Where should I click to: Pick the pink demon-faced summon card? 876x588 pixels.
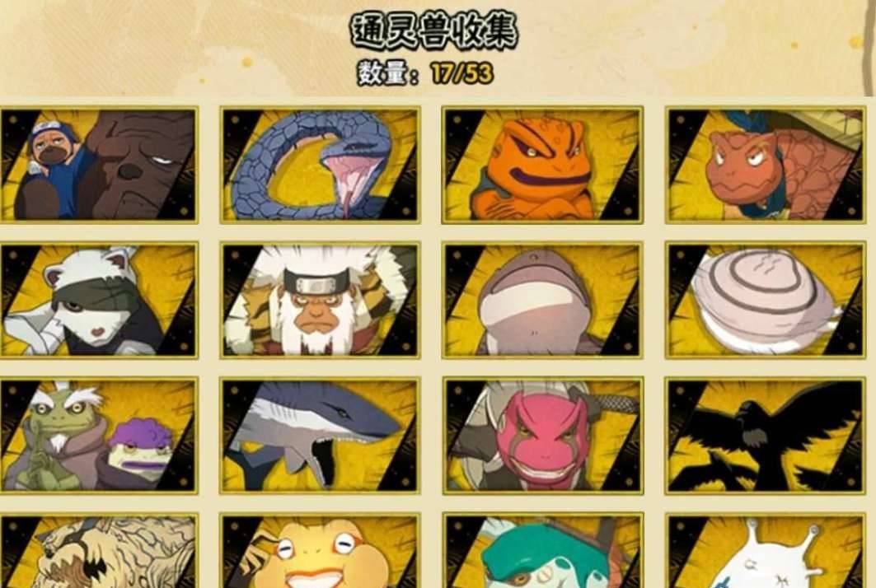542,436
